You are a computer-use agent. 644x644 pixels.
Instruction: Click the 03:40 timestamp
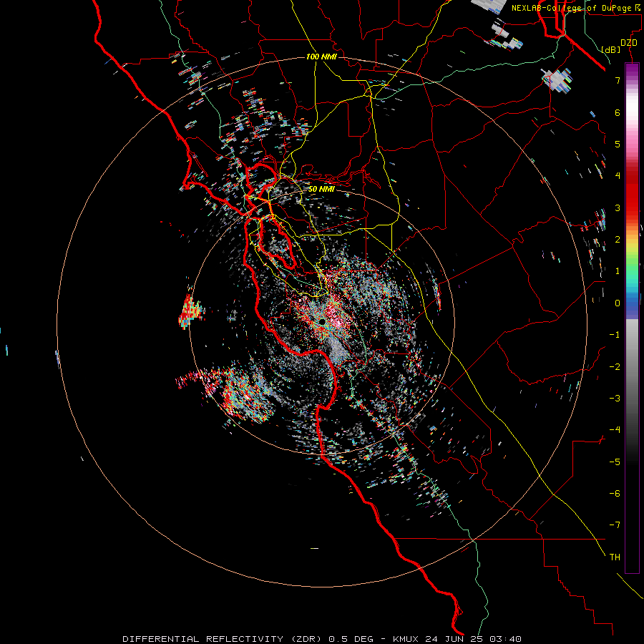coord(506,639)
